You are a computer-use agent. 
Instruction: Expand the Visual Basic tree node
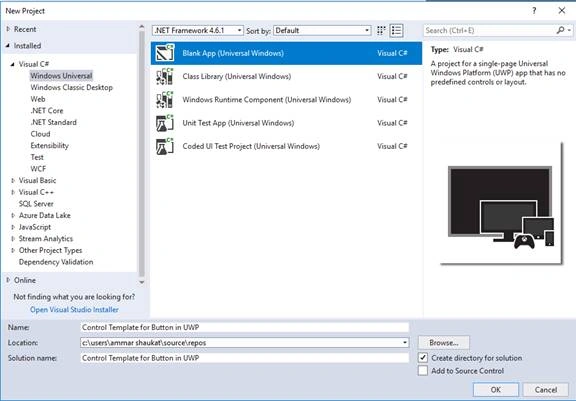pos(13,180)
